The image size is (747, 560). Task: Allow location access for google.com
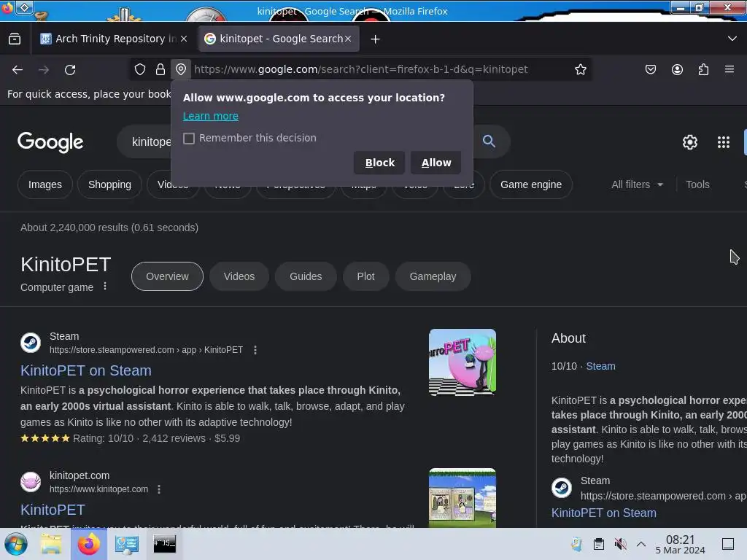pyautogui.click(x=436, y=163)
